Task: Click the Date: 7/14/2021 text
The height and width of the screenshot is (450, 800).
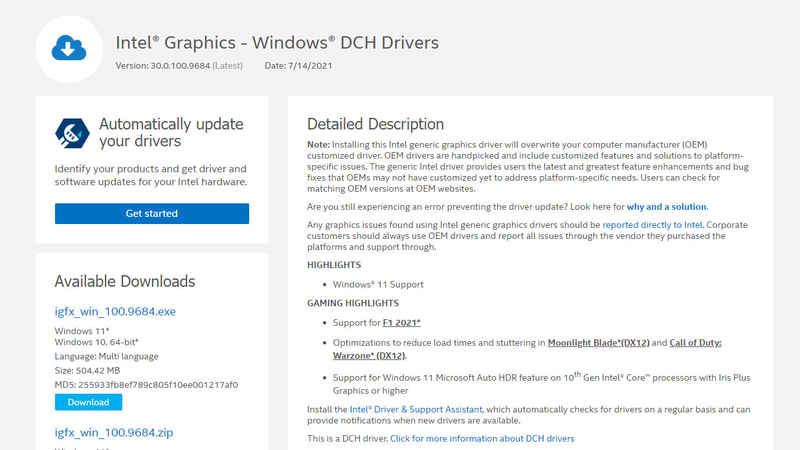Action: click(298, 66)
